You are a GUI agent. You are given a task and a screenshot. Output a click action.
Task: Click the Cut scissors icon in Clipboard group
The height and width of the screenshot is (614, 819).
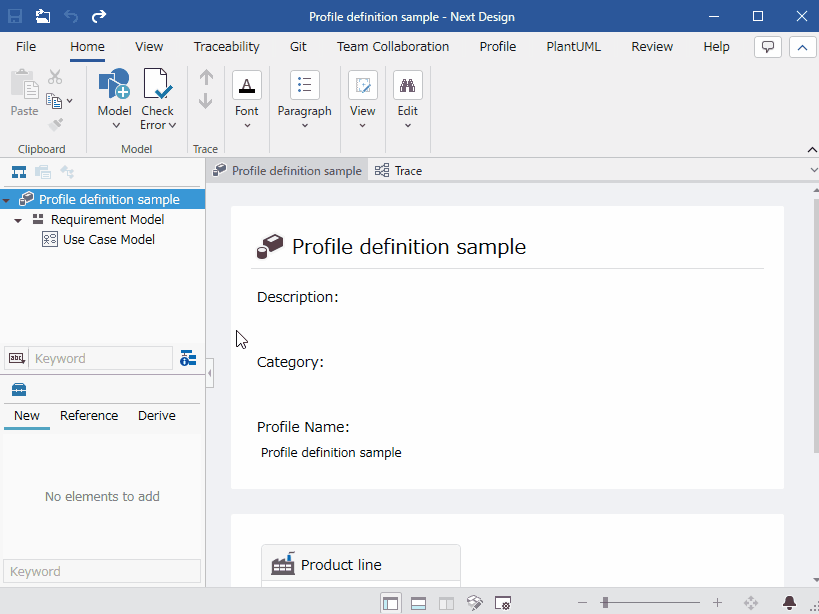55,77
